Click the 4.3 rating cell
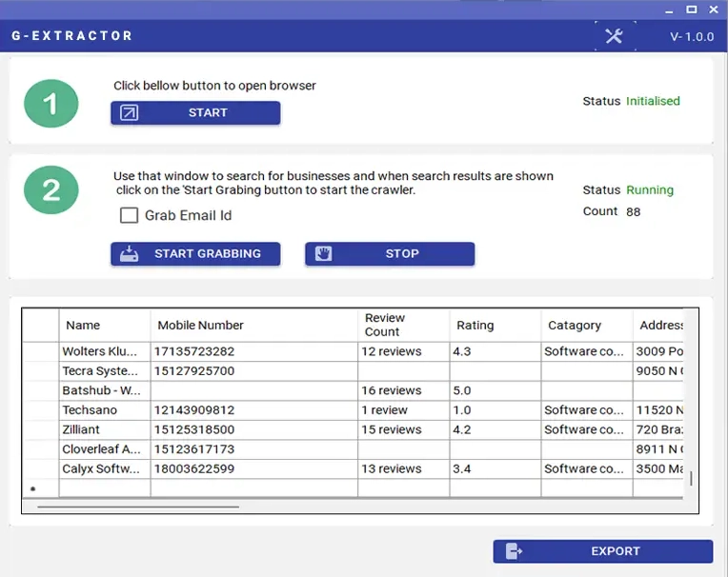This screenshot has height=577, width=728. point(495,351)
